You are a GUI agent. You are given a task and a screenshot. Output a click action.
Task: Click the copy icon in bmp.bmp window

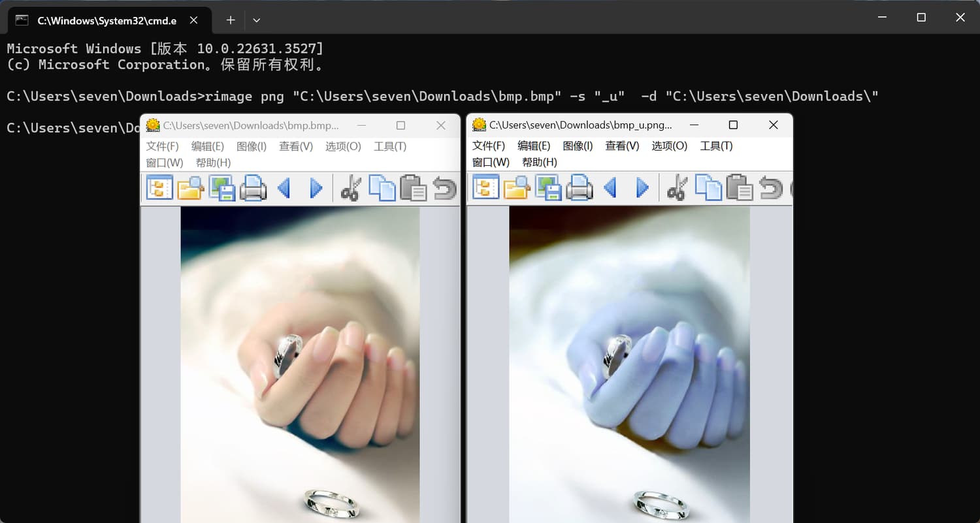point(382,189)
